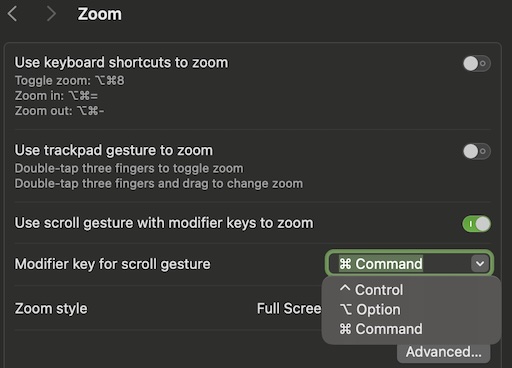Open the Advanced... settings button

[x=444, y=352]
